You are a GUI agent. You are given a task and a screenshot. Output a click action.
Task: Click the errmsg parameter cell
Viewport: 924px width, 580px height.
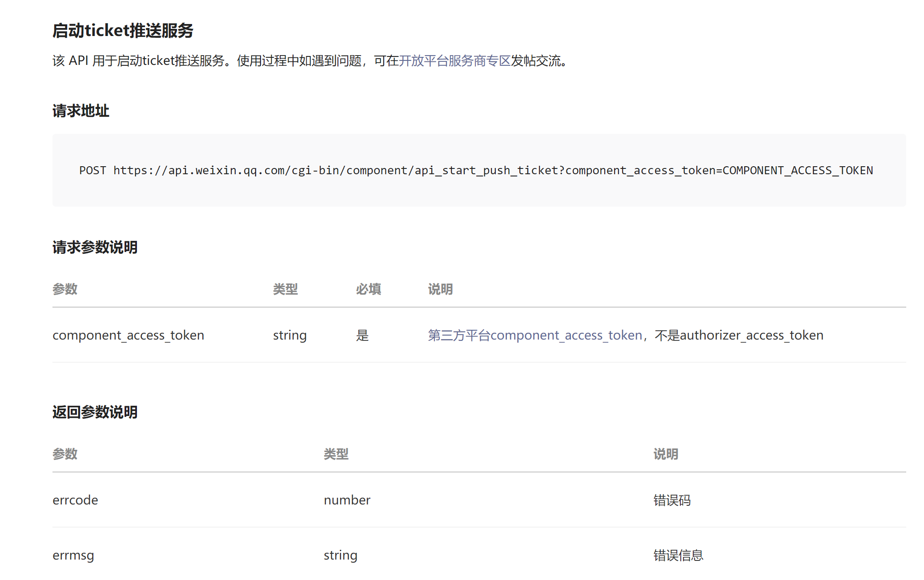tap(73, 555)
